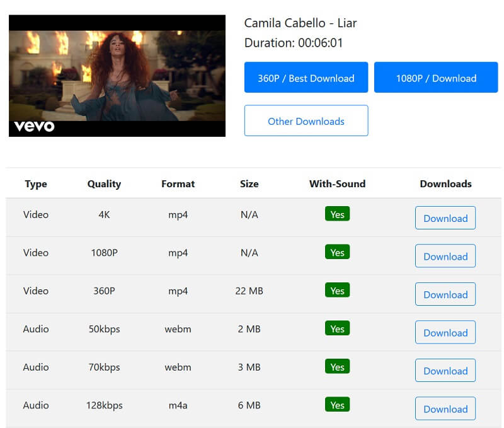Image resolution: width=504 pixels, height=428 pixels.
Task: Click the Quality column header
Action: point(104,184)
